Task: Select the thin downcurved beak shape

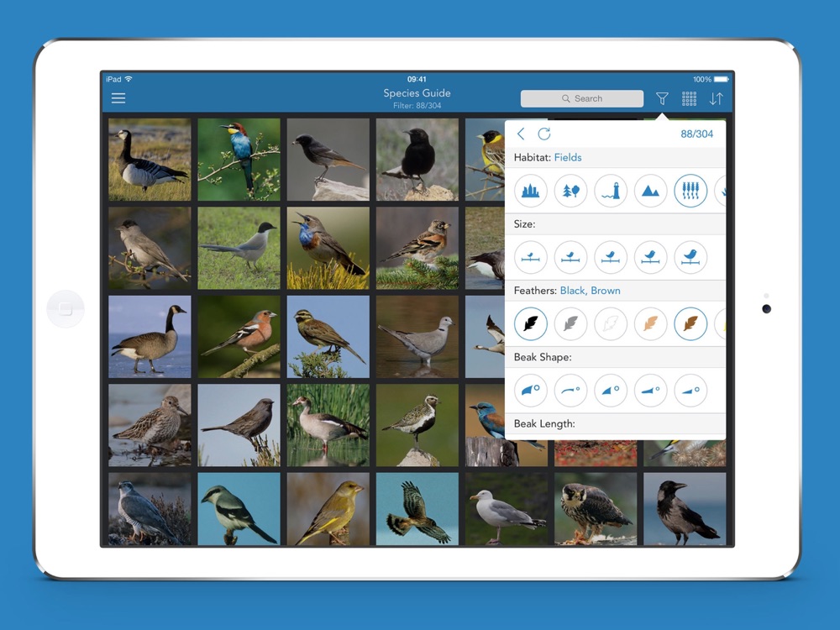Action: [570, 390]
